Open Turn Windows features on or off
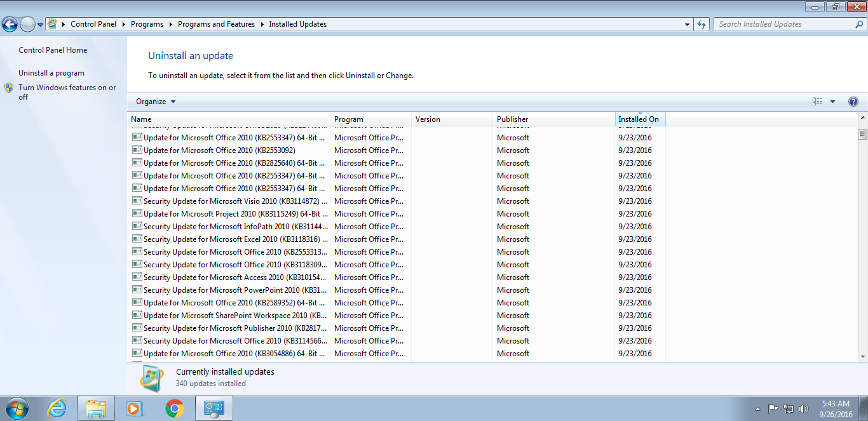 (x=67, y=92)
